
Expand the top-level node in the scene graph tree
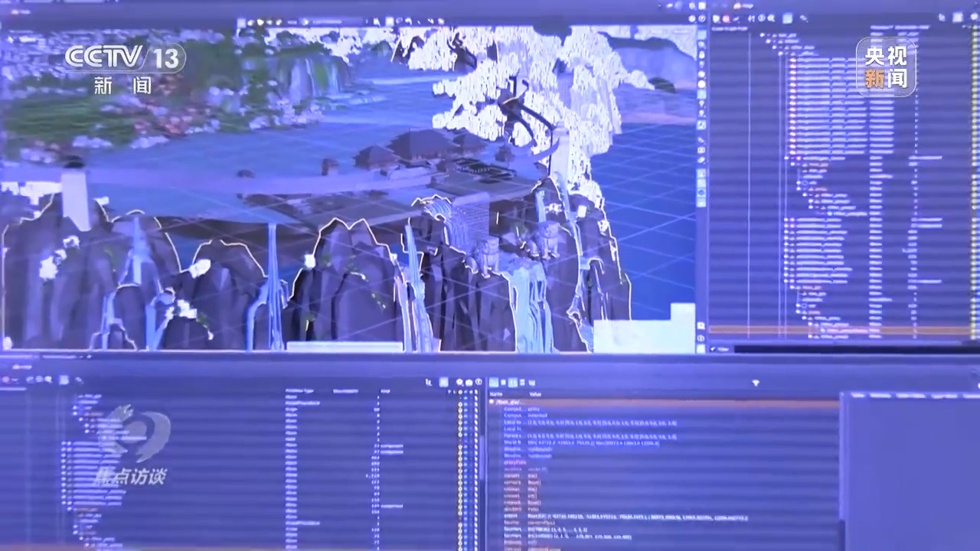coord(763,36)
